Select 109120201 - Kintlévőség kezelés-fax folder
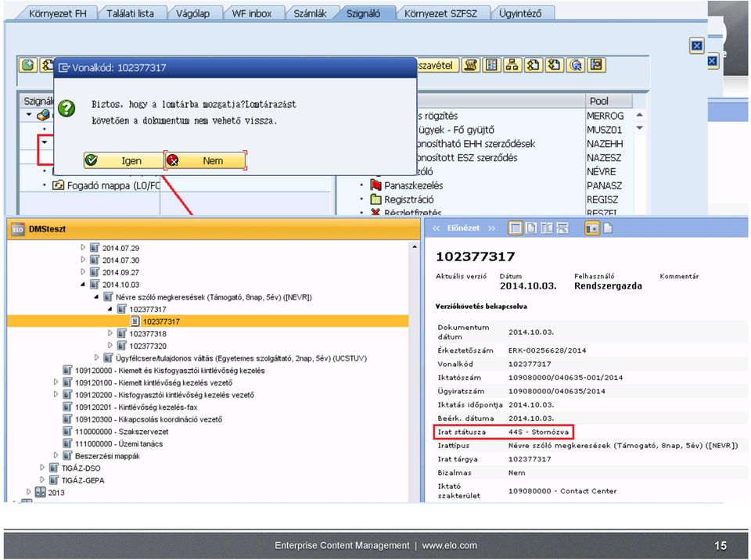Screen dimensions: 751x560 136,407
